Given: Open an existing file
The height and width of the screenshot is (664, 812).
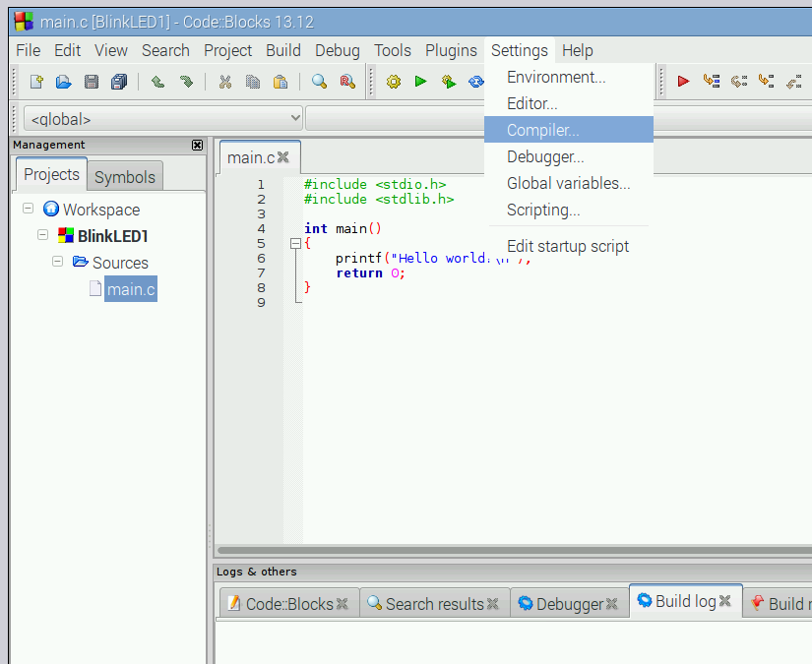Looking at the screenshot, I should click(x=63, y=82).
